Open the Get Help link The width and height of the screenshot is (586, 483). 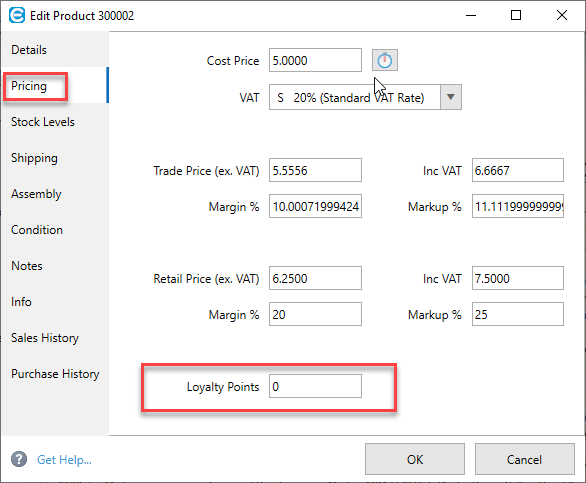(x=64, y=459)
